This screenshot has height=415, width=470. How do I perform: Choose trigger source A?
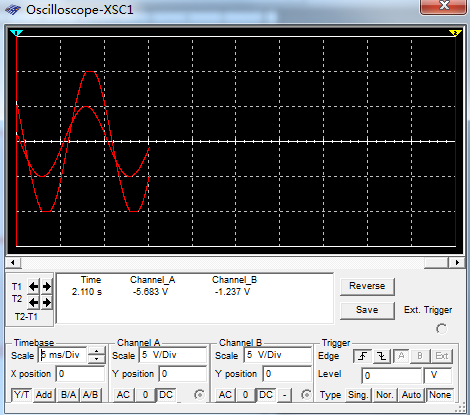401,356
